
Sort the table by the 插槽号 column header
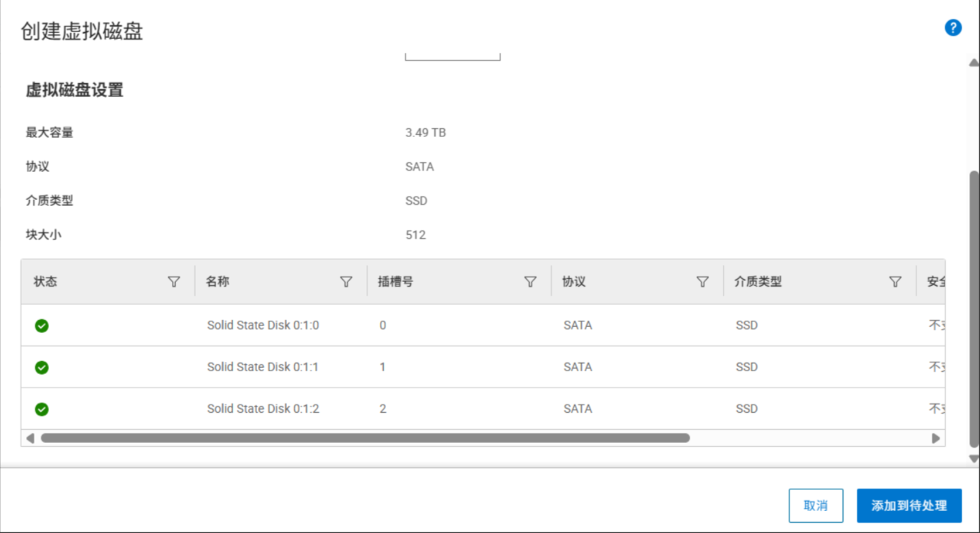(x=396, y=281)
